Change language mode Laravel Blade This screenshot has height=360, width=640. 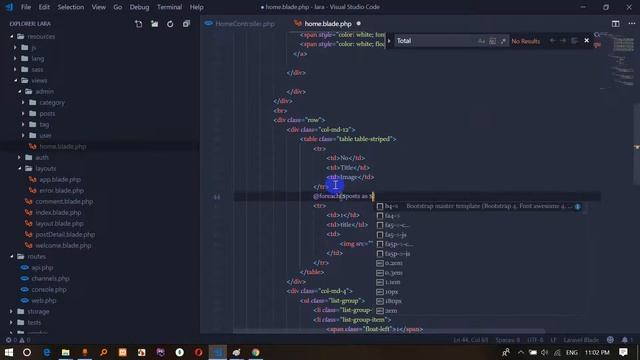coord(581,340)
